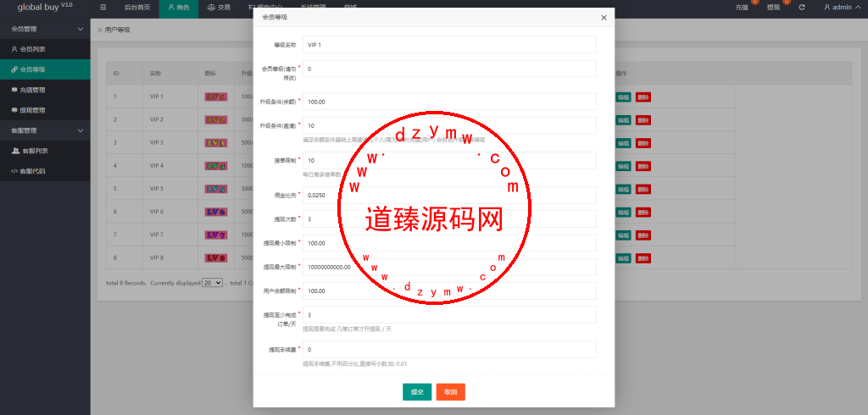Click the 用户余额限制 input field
The image size is (868, 415).
coord(449,290)
